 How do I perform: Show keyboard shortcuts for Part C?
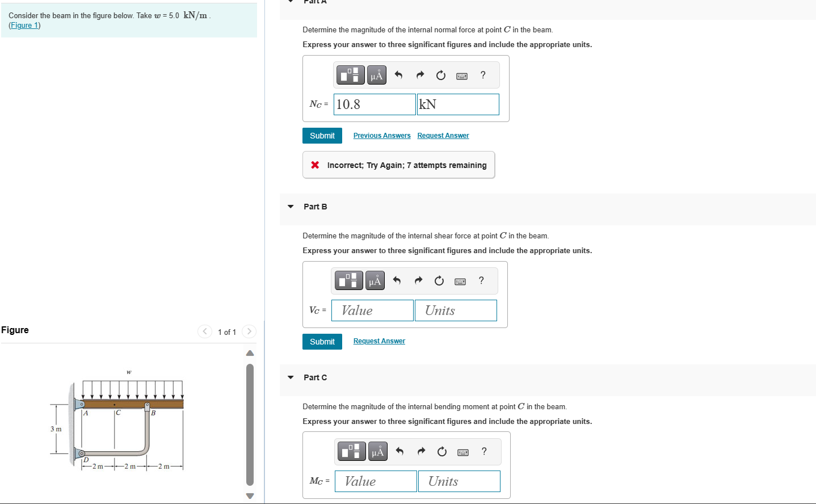tap(463, 452)
